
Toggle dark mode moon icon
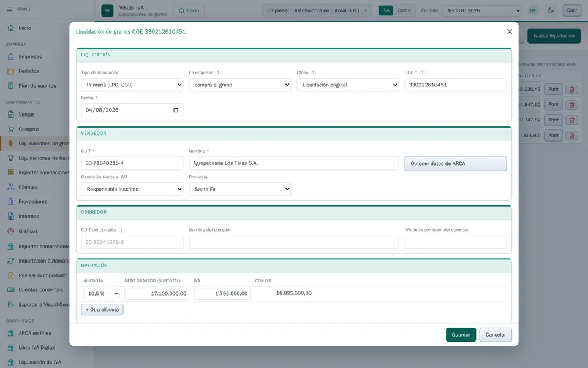[x=551, y=10]
